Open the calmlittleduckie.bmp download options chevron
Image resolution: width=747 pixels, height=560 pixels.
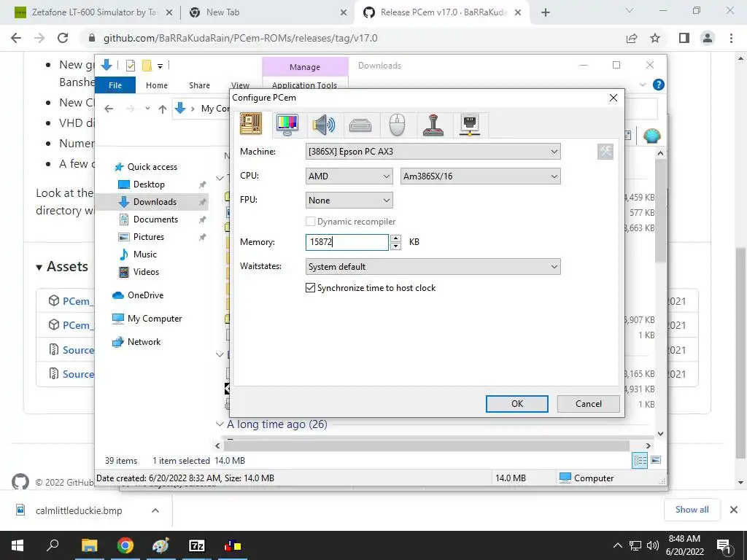[155, 510]
